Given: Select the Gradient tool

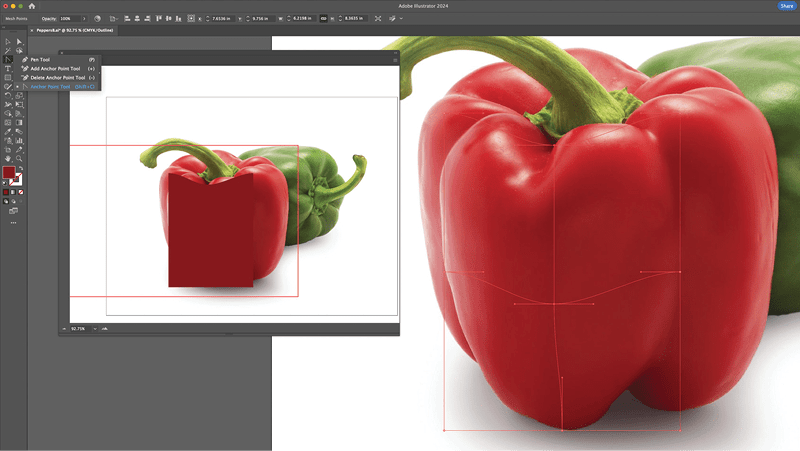Looking at the screenshot, I should pos(19,122).
